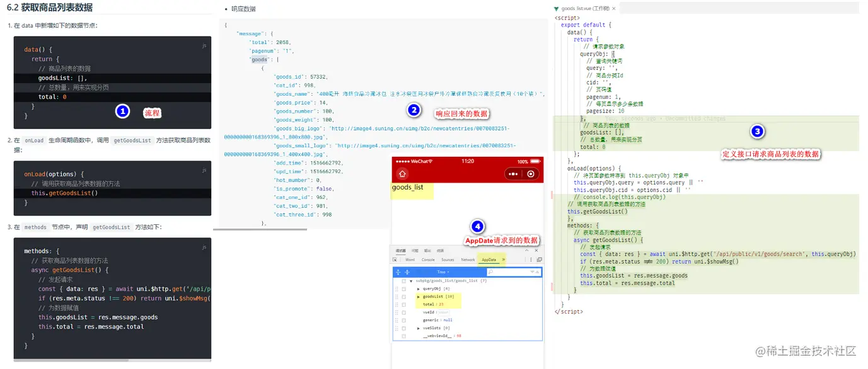
Task: Check the vueSlots row checkbox
Action: [x=404, y=328]
